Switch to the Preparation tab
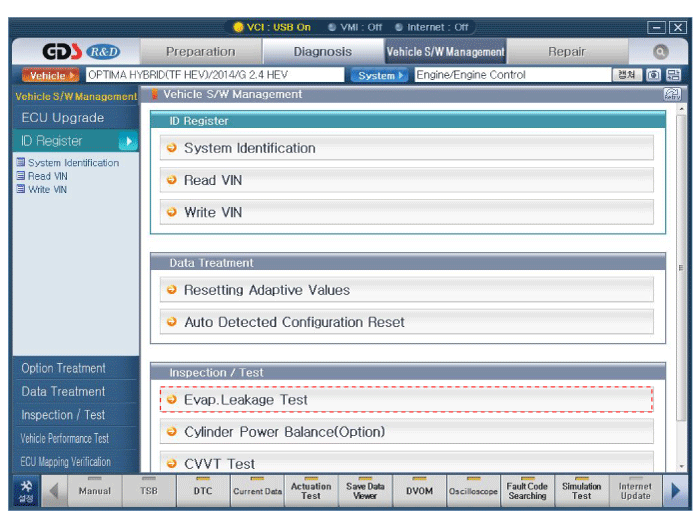The image size is (699, 526). [x=200, y=52]
